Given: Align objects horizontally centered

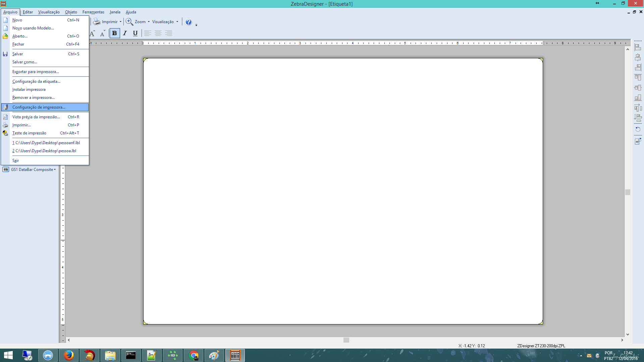Looking at the screenshot, I should pos(638,57).
